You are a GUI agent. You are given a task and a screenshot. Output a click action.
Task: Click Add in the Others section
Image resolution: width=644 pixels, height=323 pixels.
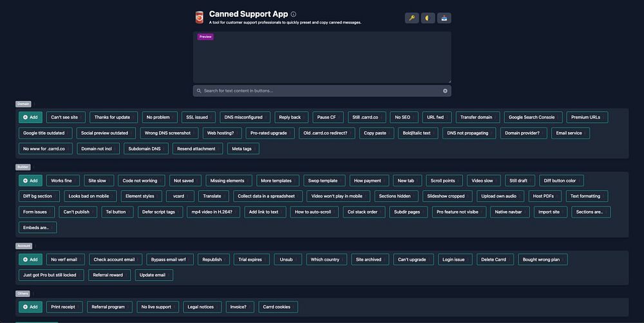coord(30,306)
